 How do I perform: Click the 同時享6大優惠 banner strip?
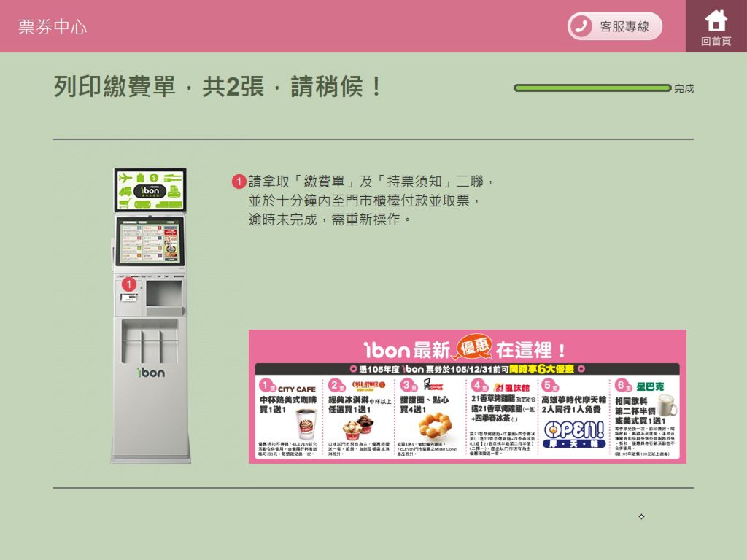(467, 369)
